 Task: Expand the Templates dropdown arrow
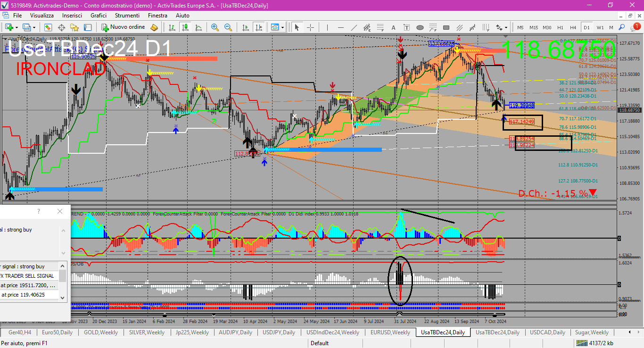click(282, 27)
